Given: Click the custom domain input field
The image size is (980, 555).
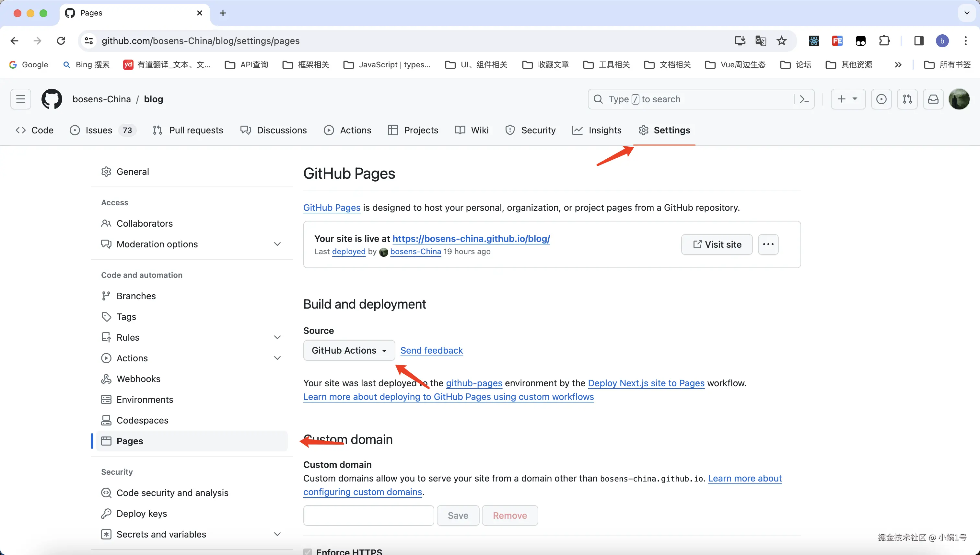Looking at the screenshot, I should click(368, 515).
